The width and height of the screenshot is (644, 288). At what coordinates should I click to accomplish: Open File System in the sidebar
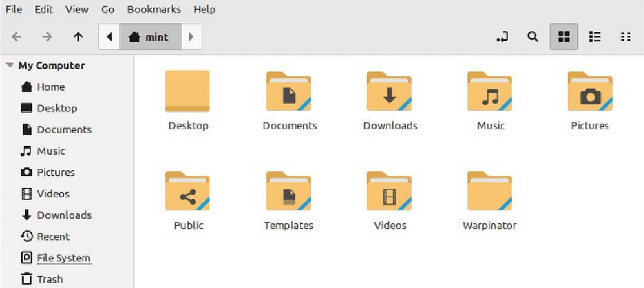pos(63,258)
